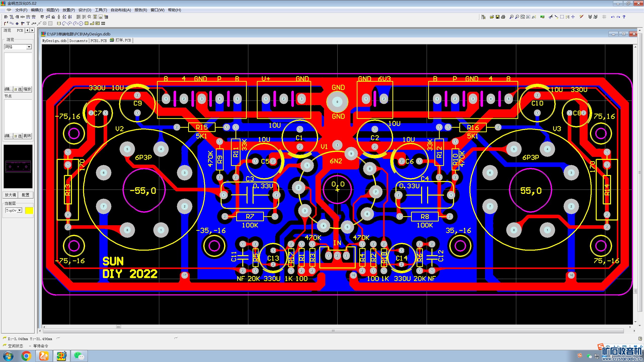Click the panel tab scroll left arrow
644x362 pixels.
(28, 30)
